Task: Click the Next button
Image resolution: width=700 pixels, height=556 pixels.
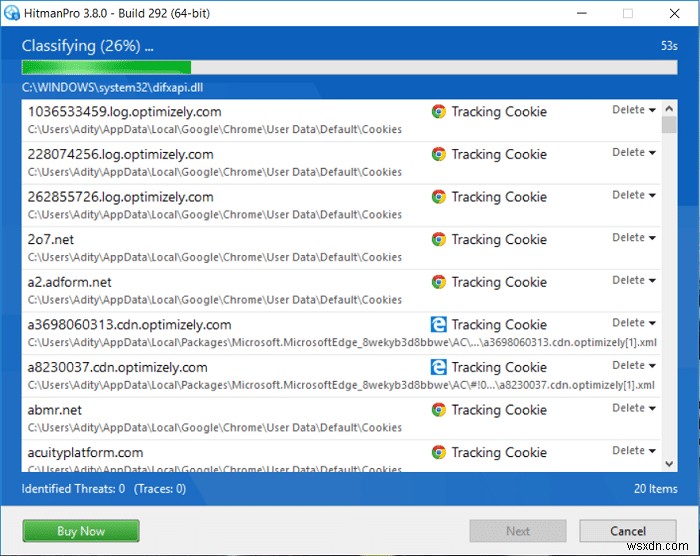Action: click(518, 531)
